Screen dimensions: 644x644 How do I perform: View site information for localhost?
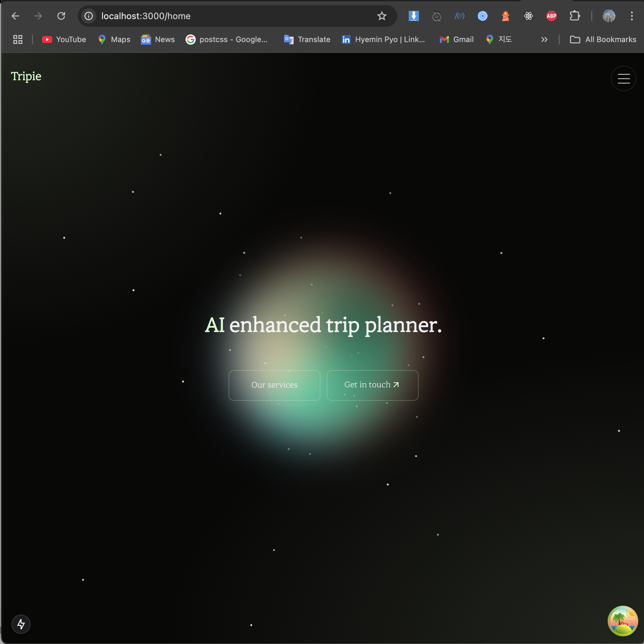(89, 16)
